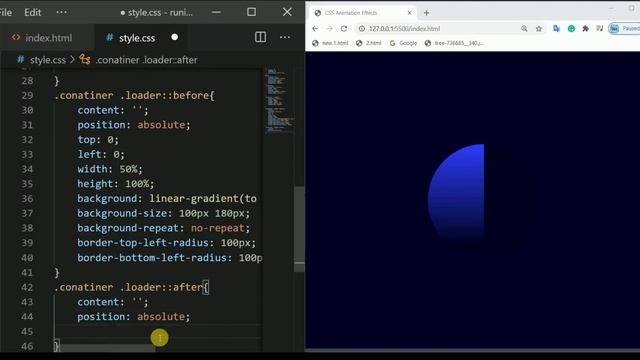Maximize the VS Code window
The image size is (640, 360).
click(x=251, y=12)
